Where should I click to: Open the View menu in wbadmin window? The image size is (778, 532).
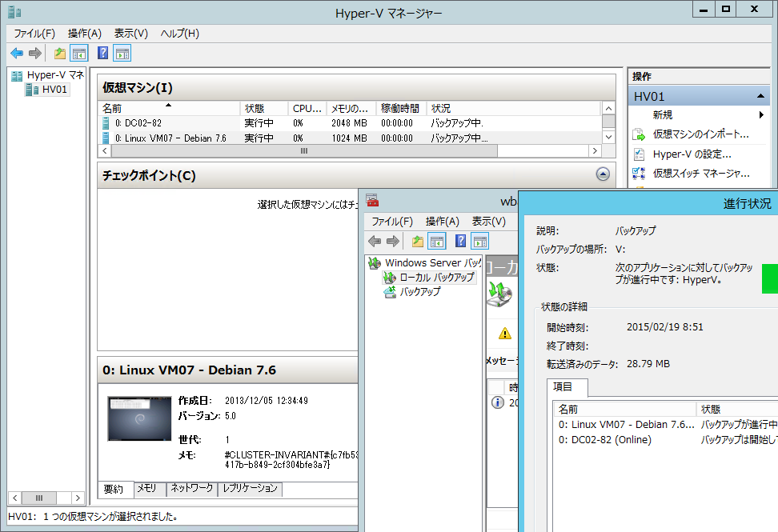489,221
